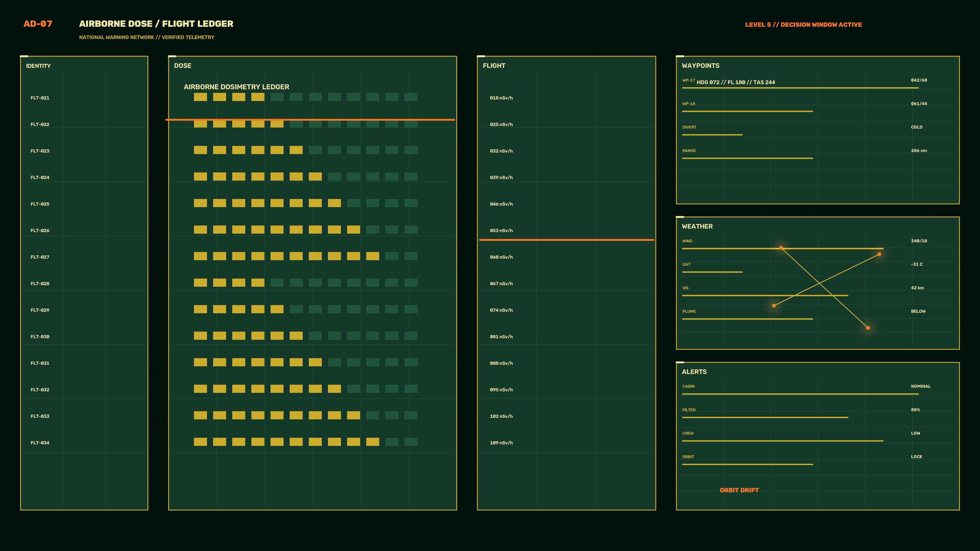This screenshot has height=551, width=980.
Task: Click the AD-07 station identifier
Action: click(38, 23)
